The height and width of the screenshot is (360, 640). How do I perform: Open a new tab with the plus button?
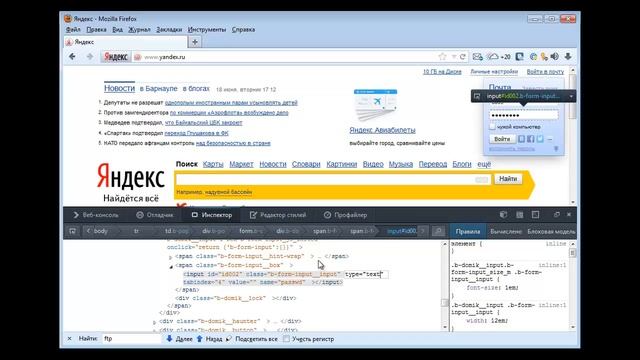pyautogui.click(x=195, y=42)
